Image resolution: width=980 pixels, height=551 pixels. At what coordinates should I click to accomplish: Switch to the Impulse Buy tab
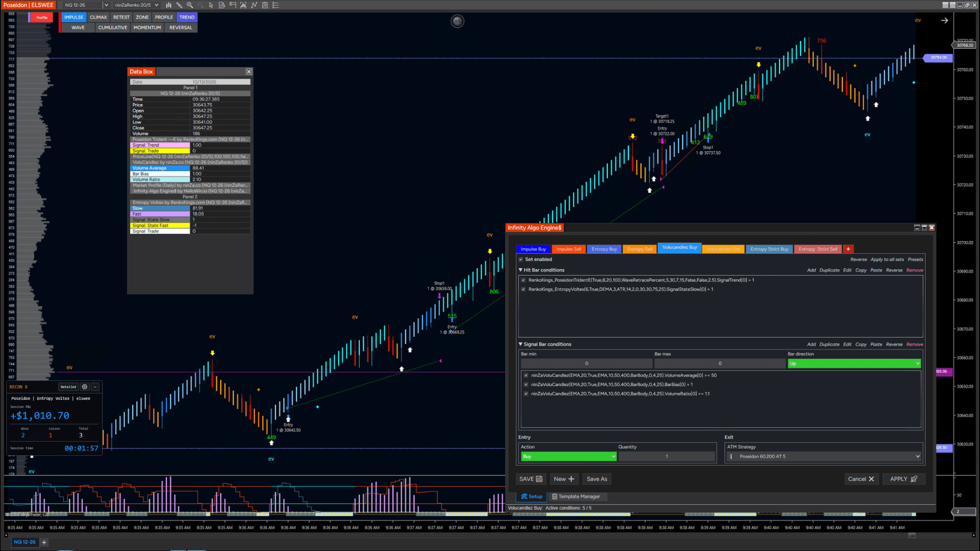[533, 249]
